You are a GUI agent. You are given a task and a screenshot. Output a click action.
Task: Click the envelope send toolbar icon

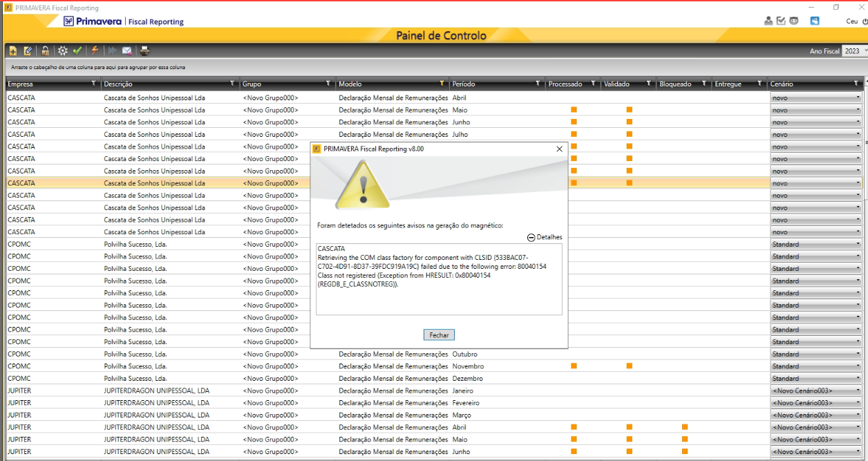coord(127,50)
